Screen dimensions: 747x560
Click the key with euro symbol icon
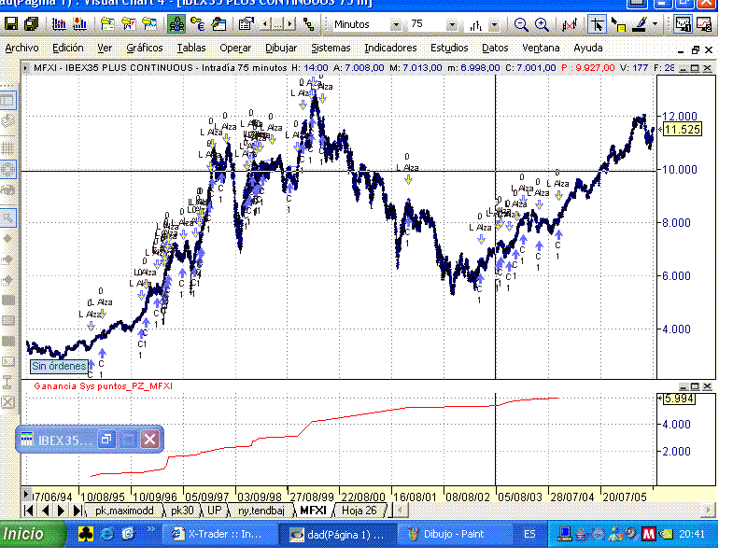(x=197, y=24)
